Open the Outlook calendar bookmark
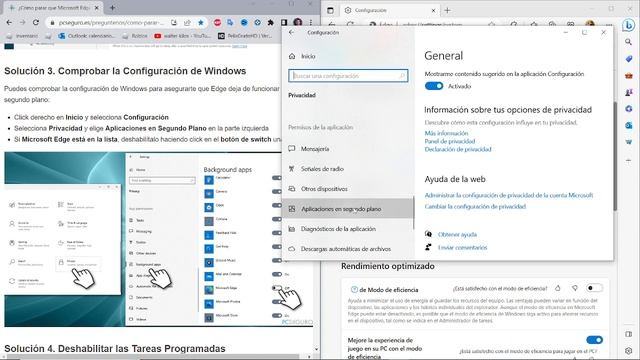This screenshot has width=640, height=360. (x=87, y=36)
